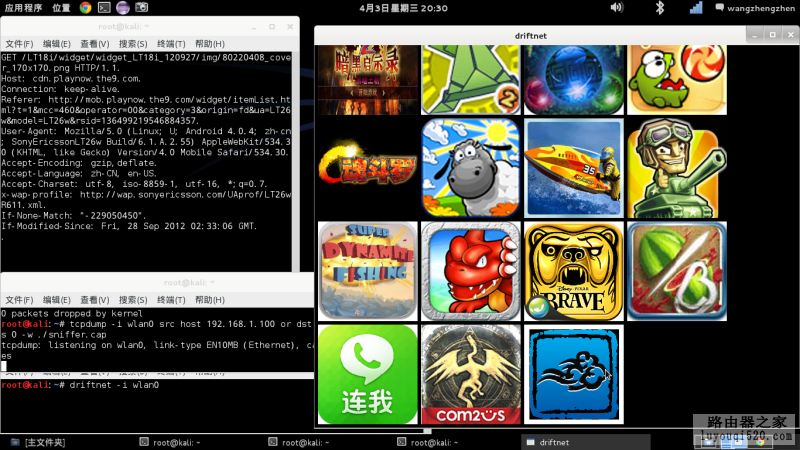Click the Fruit Ninja watermelon image
This screenshot has height=450, width=800.
pyautogui.click(x=677, y=271)
